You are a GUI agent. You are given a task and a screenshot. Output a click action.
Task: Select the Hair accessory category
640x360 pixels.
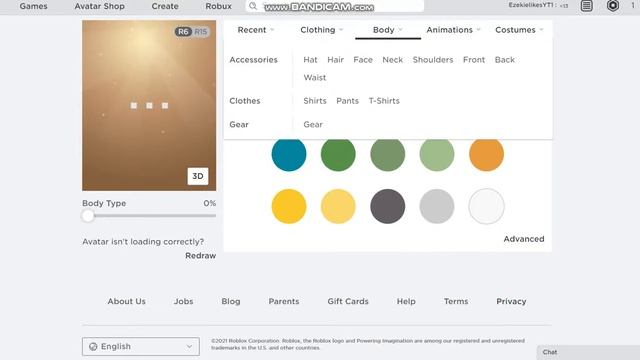point(336,60)
